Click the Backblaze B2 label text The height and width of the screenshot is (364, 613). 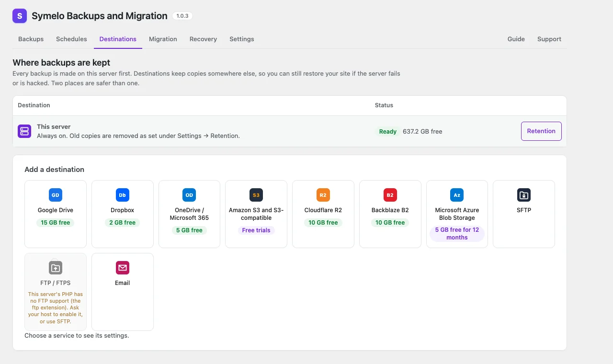(390, 210)
